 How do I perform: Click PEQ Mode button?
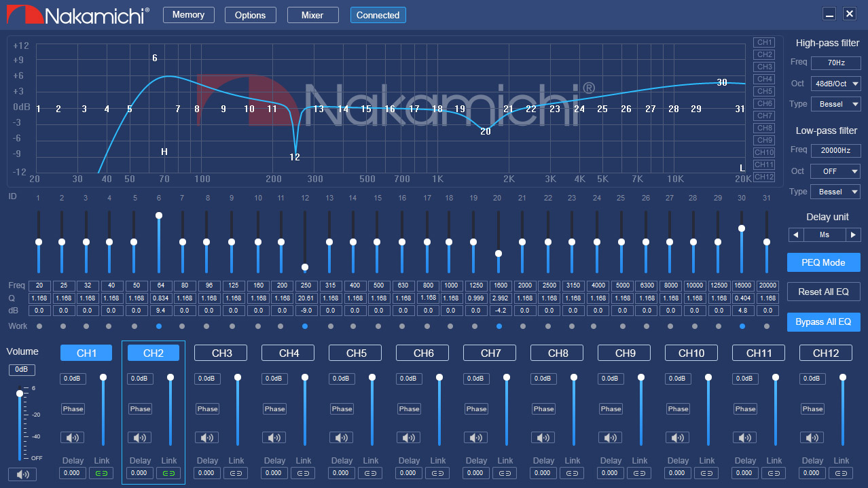pyautogui.click(x=823, y=262)
